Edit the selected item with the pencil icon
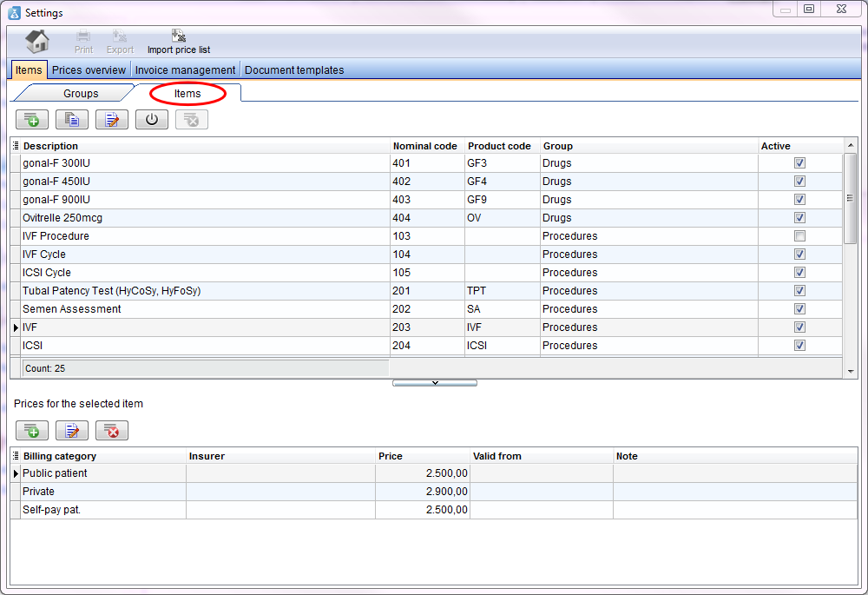The width and height of the screenshot is (868, 595). 112,120
